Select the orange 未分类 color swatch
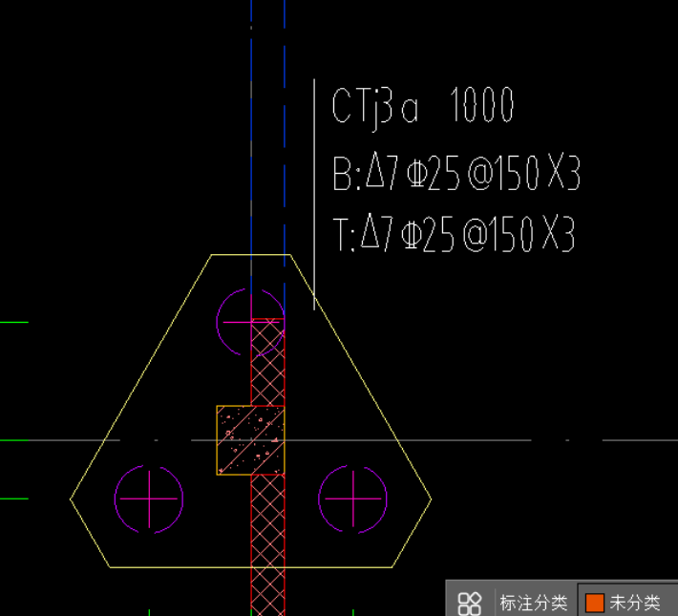This screenshot has height=616, width=678. (595, 603)
